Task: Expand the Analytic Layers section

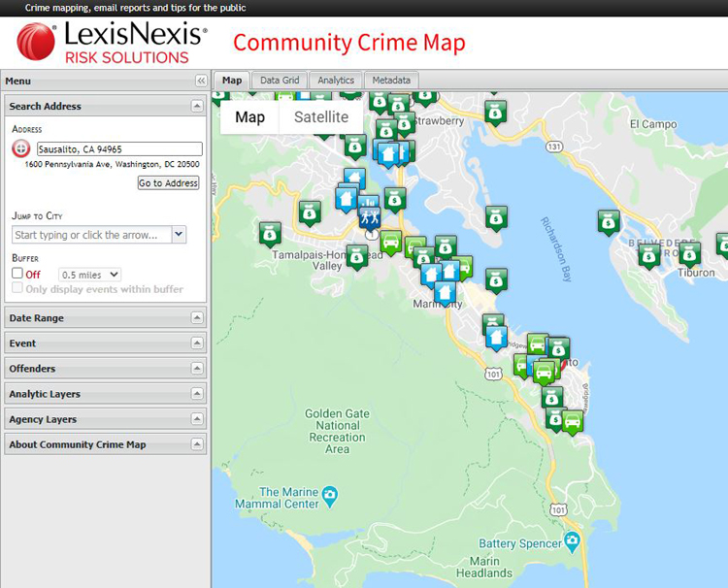Action: point(197,394)
